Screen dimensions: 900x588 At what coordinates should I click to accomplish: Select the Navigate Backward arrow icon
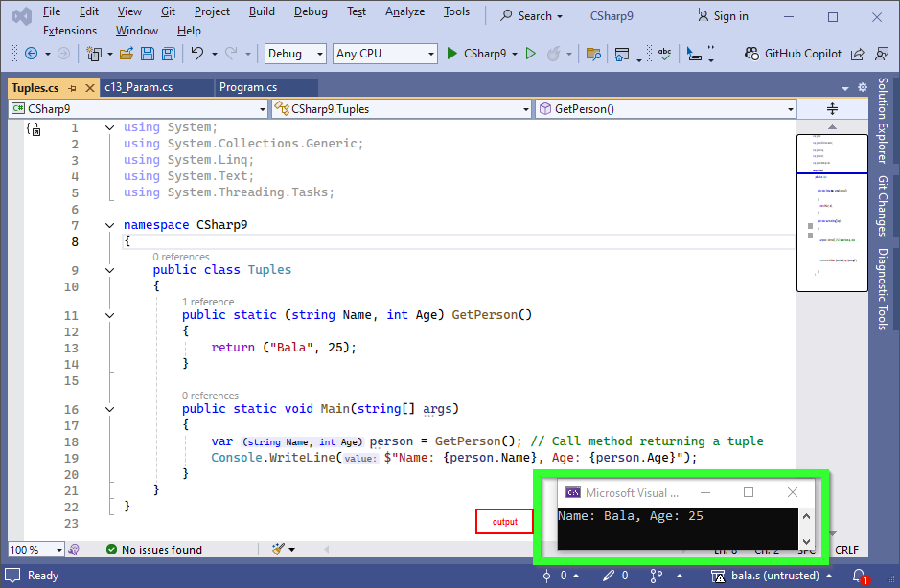click(x=30, y=53)
